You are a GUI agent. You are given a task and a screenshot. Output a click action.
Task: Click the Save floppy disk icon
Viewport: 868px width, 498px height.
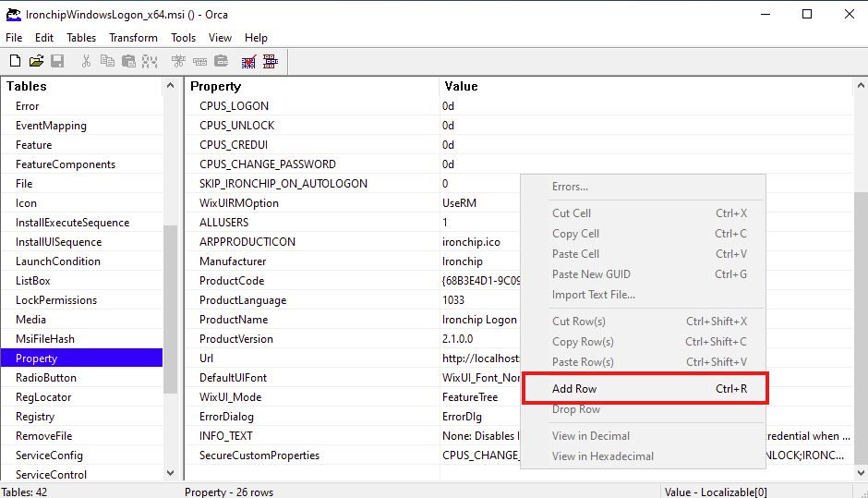(x=57, y=62)
